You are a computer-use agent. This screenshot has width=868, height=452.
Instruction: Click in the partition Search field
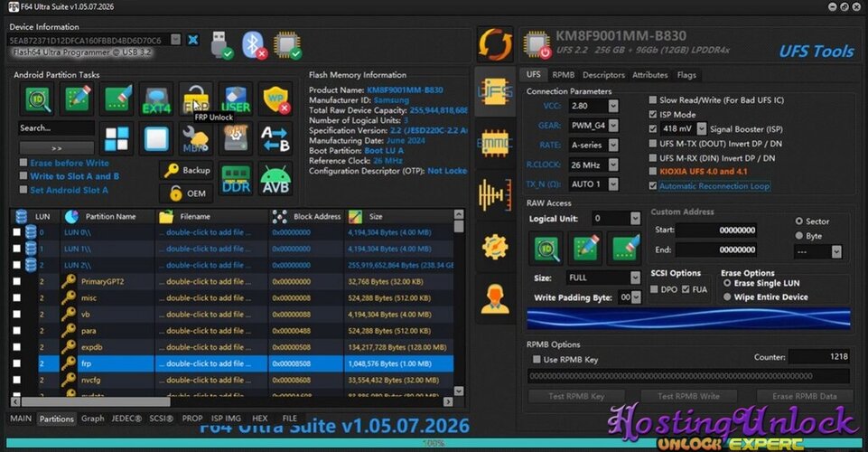pos(57,128)
